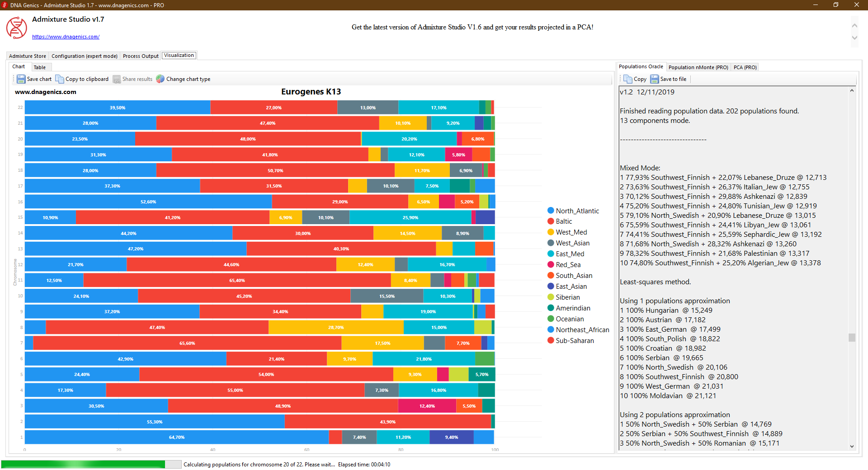Switch to the Table tab
Image resolution: width=868 pixels, height=470 pixels.
pyautogui.click(x=40, y=67)
